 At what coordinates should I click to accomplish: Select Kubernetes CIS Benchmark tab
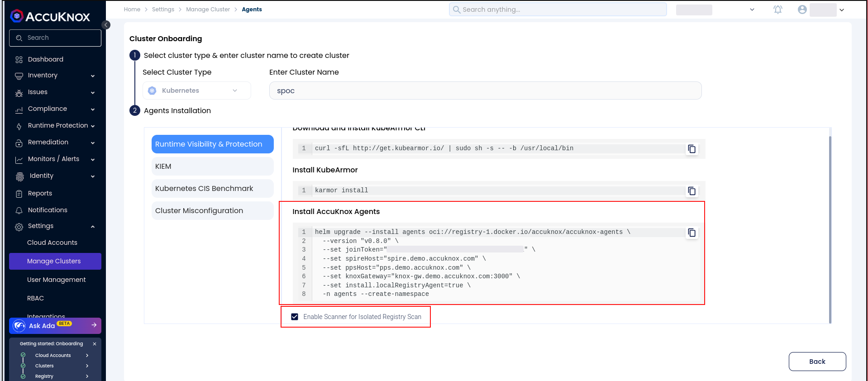pos(213,189)
